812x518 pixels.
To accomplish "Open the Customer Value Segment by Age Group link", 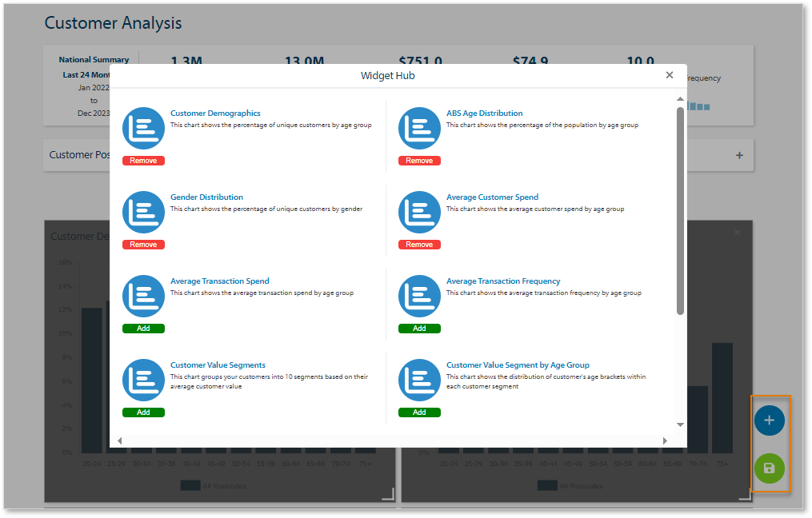I will click(x=518, y=365).
